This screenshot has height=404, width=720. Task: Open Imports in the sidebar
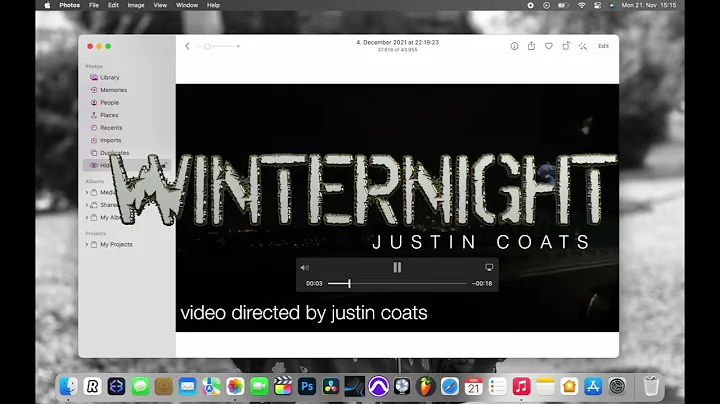(110, 140)
